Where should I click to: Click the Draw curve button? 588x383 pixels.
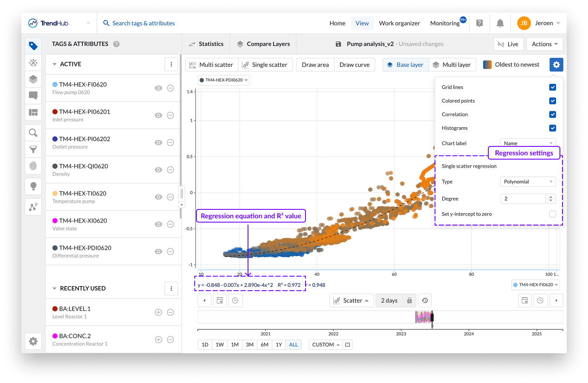[355, 65]
